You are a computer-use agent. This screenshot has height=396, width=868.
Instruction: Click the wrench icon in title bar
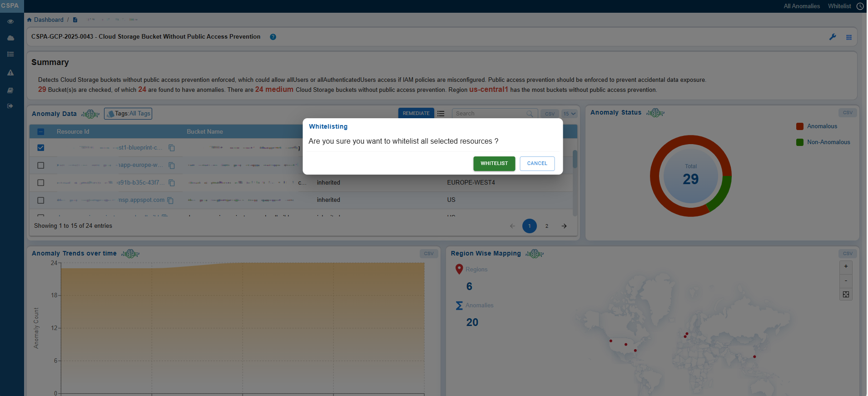click(832, 37)
